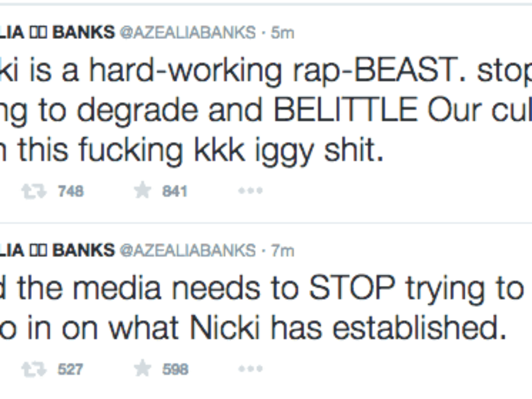532x399 pixels.
Task: Retweet the 'media needs to STOP' tweet
Action: [x=34, y=369]
